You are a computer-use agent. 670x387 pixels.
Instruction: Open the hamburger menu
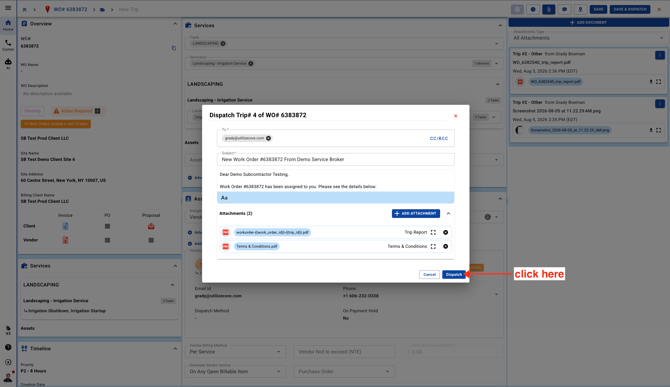(8, 8)
